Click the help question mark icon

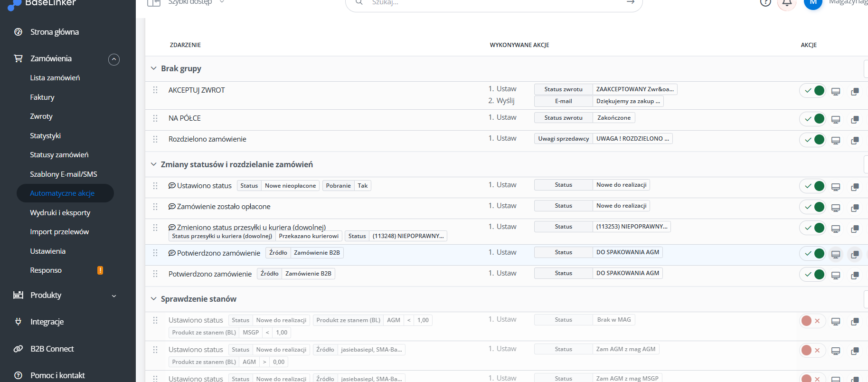tap(765, 2)
